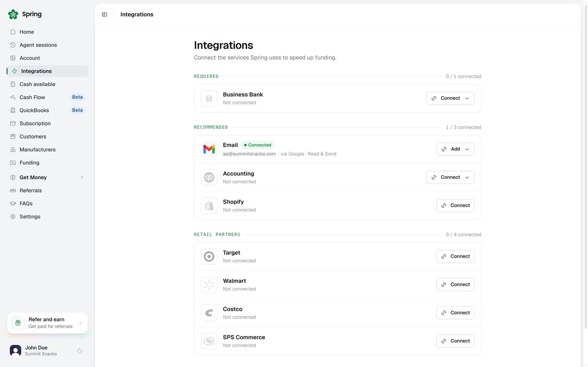The height and width of the screenshot is (367, 588).
Task: Click the FAQs graduation cap icon
Action: point(13,204)
